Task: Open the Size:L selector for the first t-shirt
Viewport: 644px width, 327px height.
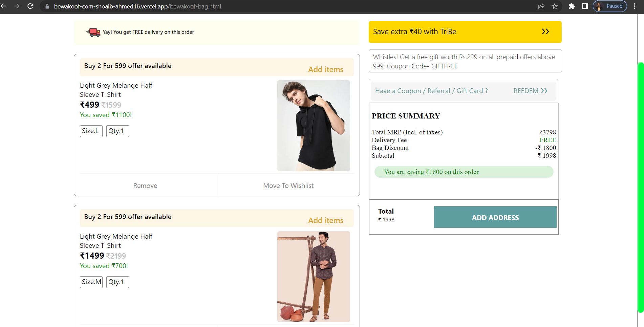Action: [91, 131]
